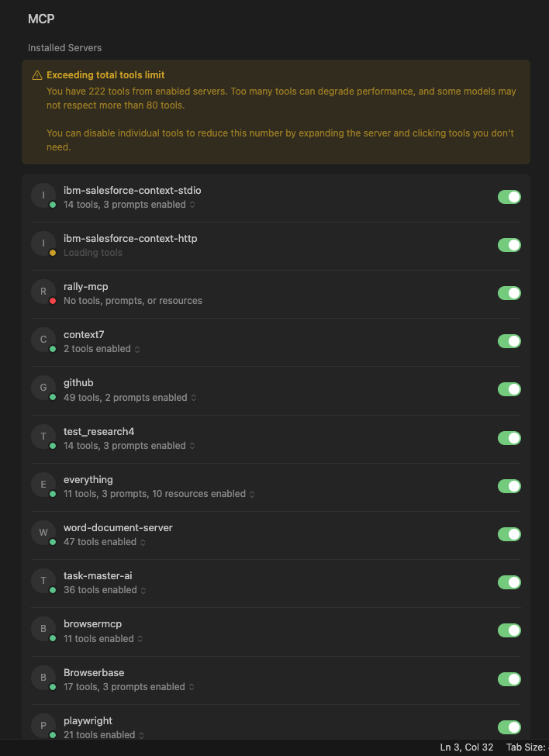
Task: Toggle off the task-master-ai server
Action: point(509,582)
